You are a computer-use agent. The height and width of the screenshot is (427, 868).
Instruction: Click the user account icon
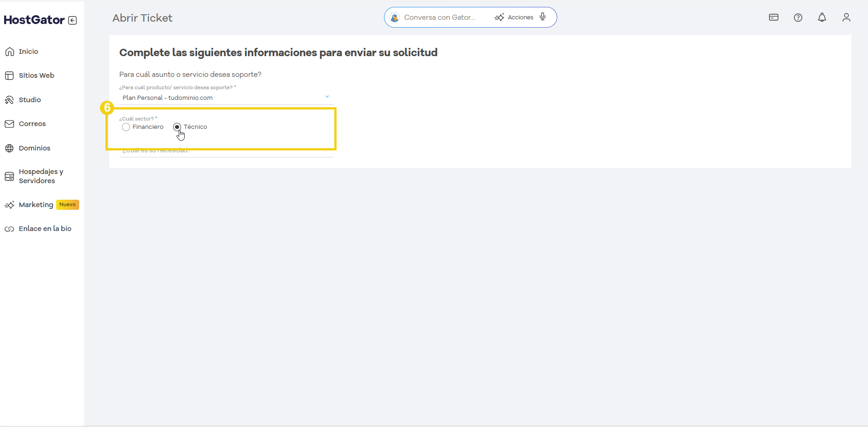click(847, 17)
